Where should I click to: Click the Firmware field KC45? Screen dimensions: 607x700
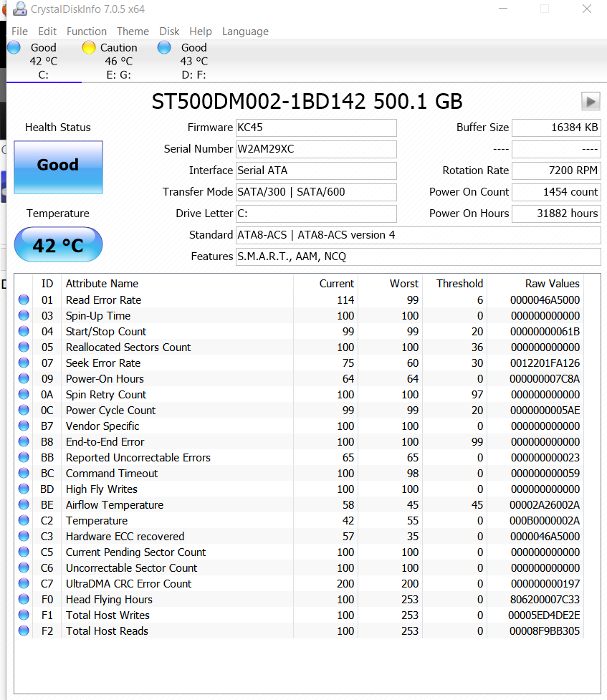[x=316, y=128]
